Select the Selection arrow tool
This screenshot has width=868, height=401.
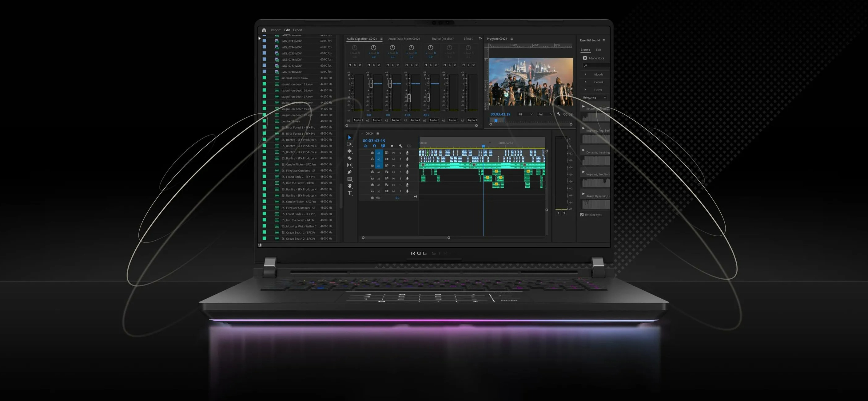pyautogui.click(x=349, y=137)
